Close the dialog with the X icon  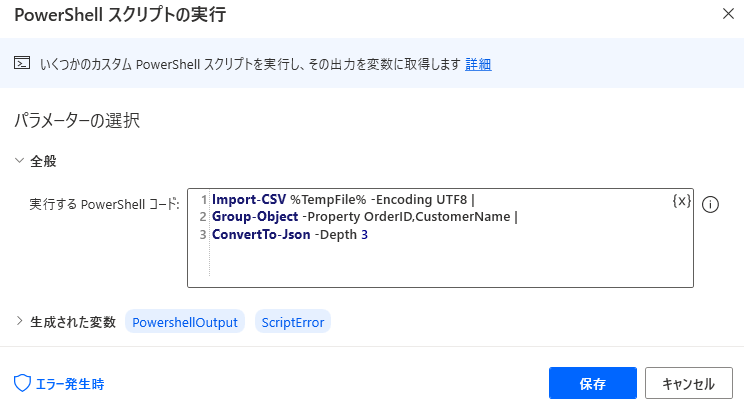(x=728, y=14)
